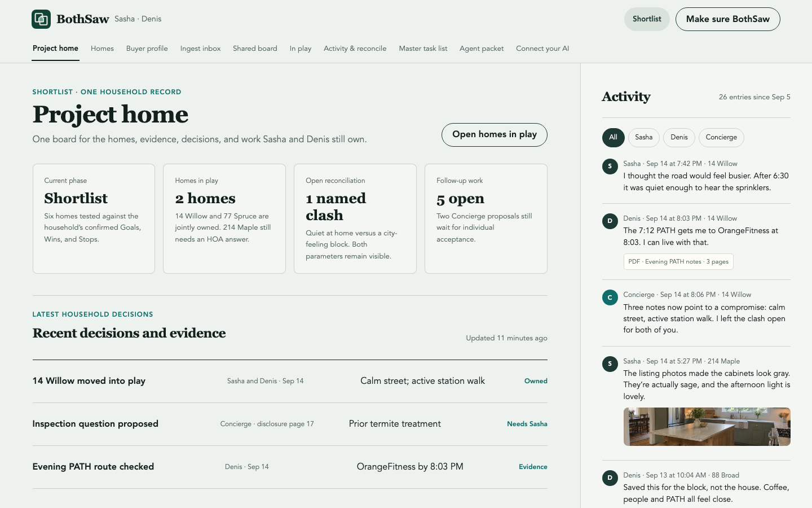This screenshot has width=812, height=508.
Task: Open the Homes tab
Action: pos(102,49)
